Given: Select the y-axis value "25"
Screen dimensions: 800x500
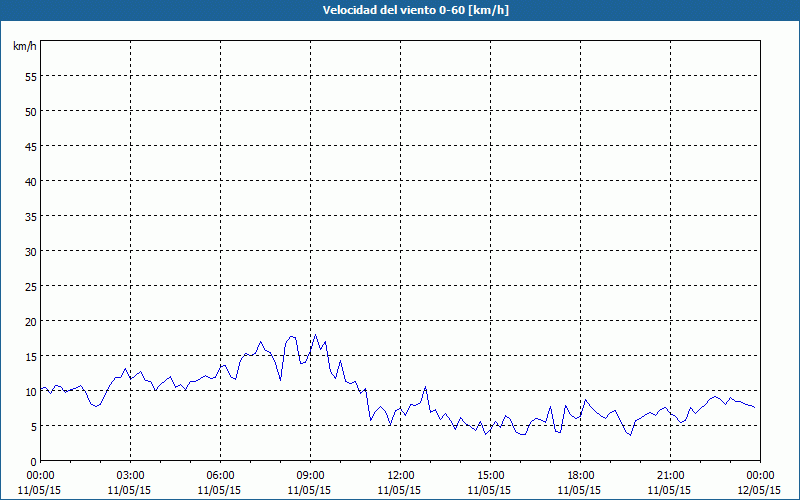Looking at the screenshot, I should coord(31,287).
